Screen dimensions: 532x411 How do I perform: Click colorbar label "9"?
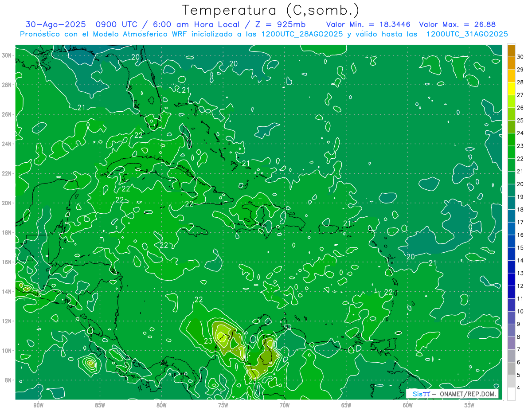pyautogui.click(x=519, y=325)
